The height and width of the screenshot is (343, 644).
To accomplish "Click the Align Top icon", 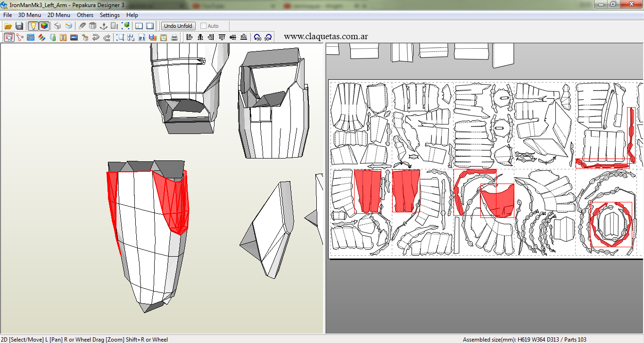I will [222, 37].
